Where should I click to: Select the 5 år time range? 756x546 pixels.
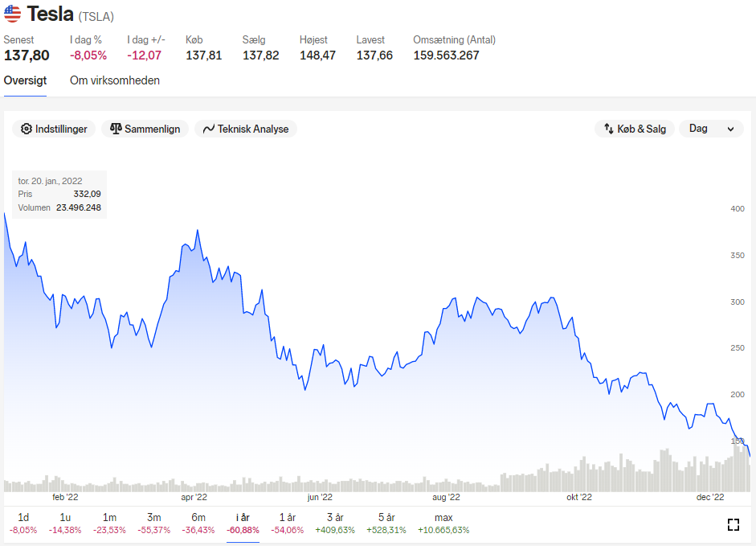[x=386, y=523]
